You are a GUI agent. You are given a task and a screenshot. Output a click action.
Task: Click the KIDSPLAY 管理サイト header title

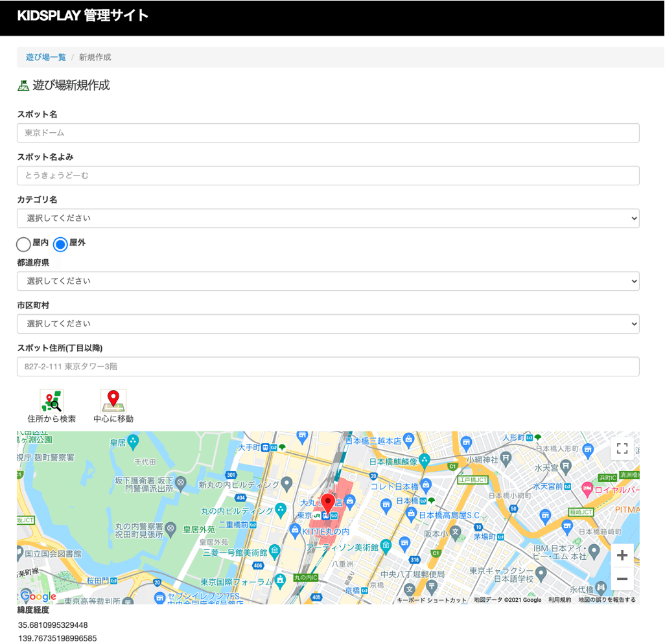(83, 16)
